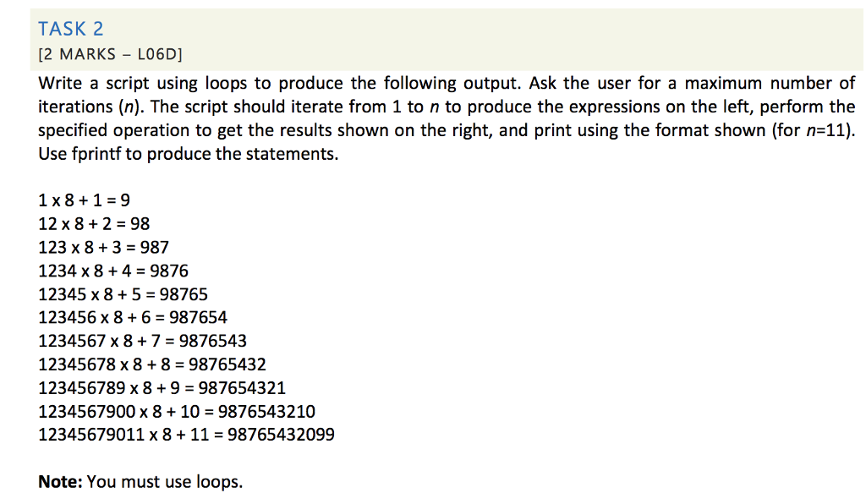866x504 pixels.
Task: Click the line ending in 98765432099
Action: (x=186, y=435)
